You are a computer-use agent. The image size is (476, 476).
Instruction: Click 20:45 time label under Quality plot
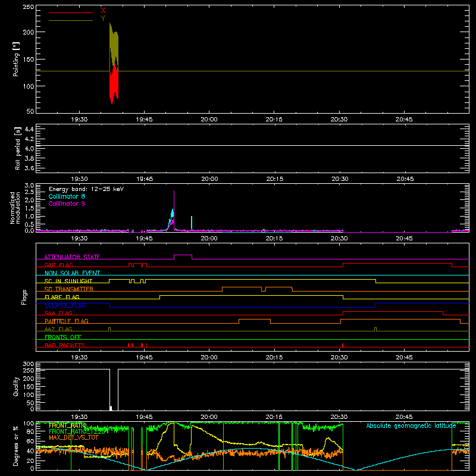pos(404,417)
